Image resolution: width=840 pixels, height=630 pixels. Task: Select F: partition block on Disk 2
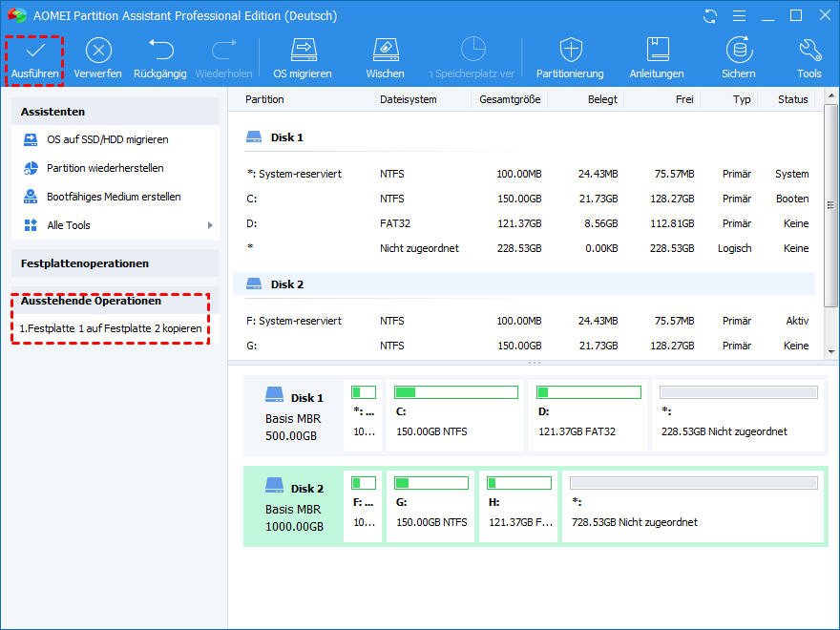tap(364, 506)
